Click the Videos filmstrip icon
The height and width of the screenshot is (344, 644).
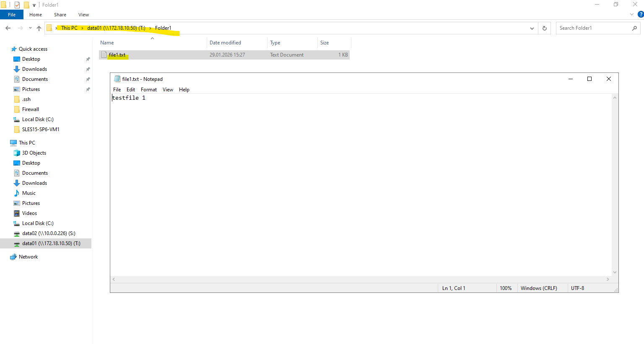[x=17, y=213]
